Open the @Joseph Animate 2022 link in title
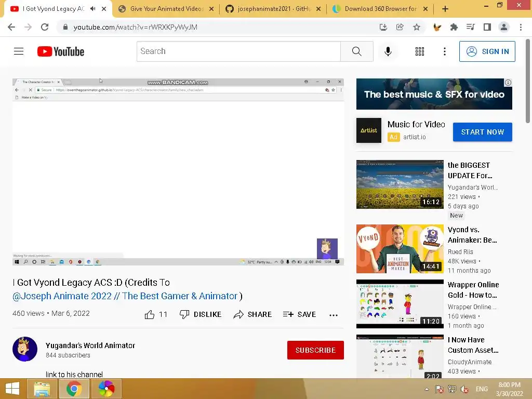The height and width of the screenshot is (399, 532). (125, 296)
